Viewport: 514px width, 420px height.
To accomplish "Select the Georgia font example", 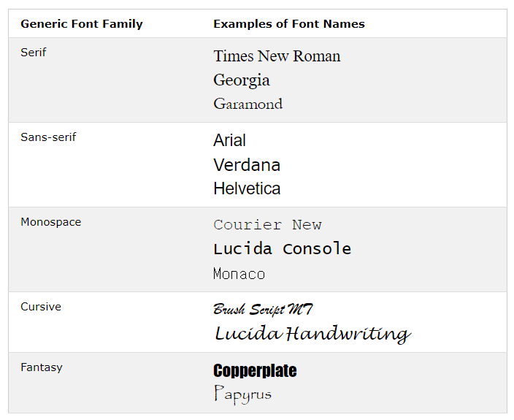I will click(x=242, y=80).
